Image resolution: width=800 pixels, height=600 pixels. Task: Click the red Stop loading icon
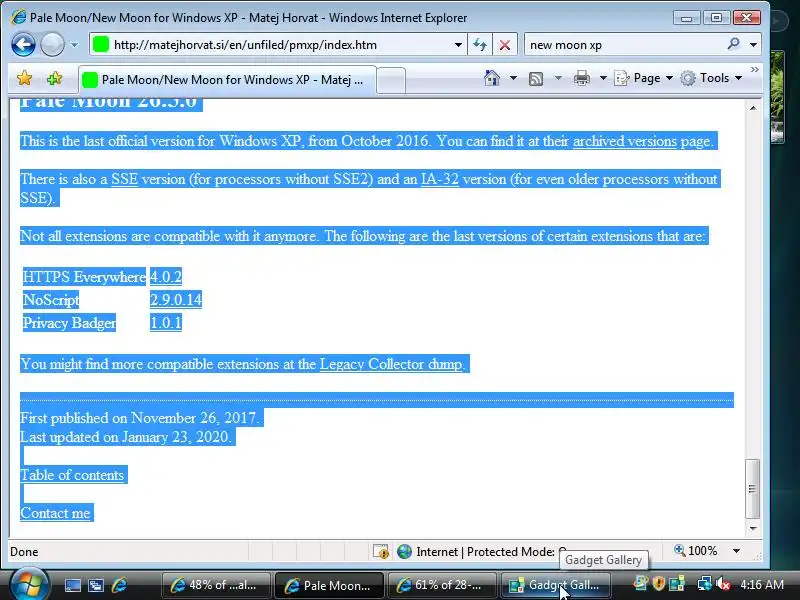pyautogui.click(x=505, y=45)
